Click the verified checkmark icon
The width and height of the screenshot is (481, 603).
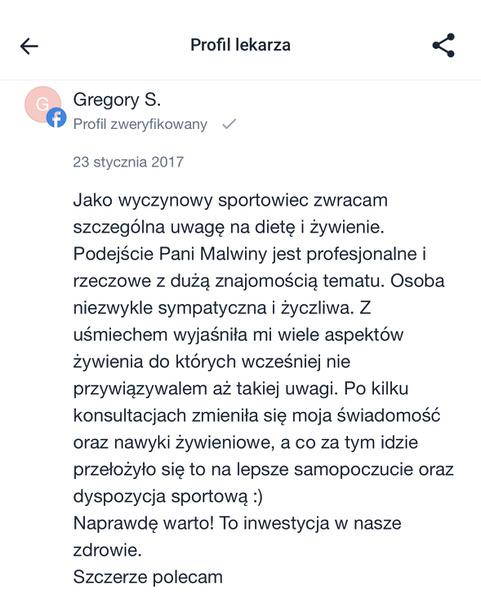pyautogui.click(x=229, y=124)
